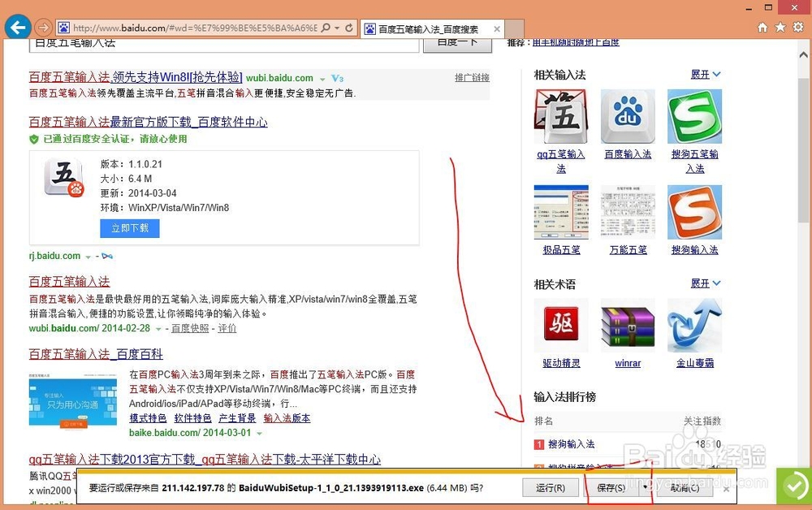Open the winrar books icon
812x510 pixels.
pos(628,325)
